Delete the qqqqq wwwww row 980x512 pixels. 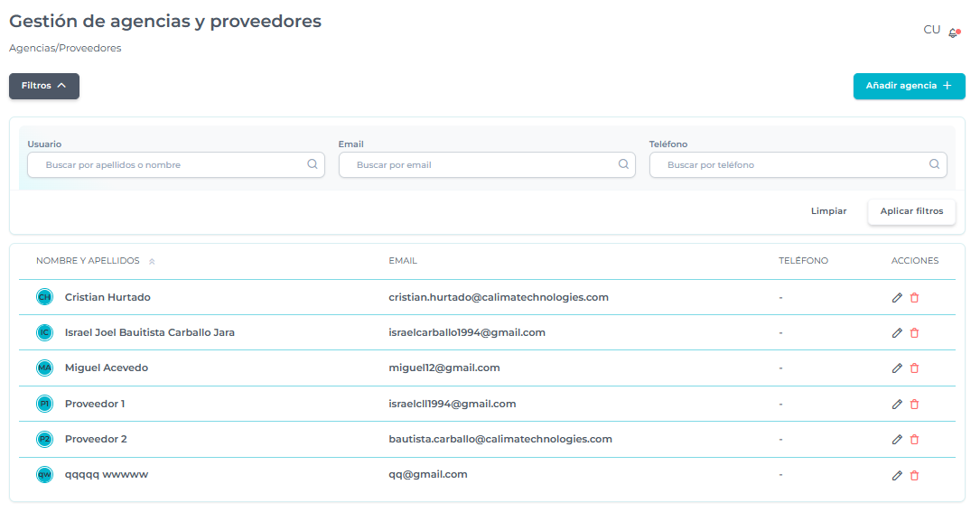[914, 475]
